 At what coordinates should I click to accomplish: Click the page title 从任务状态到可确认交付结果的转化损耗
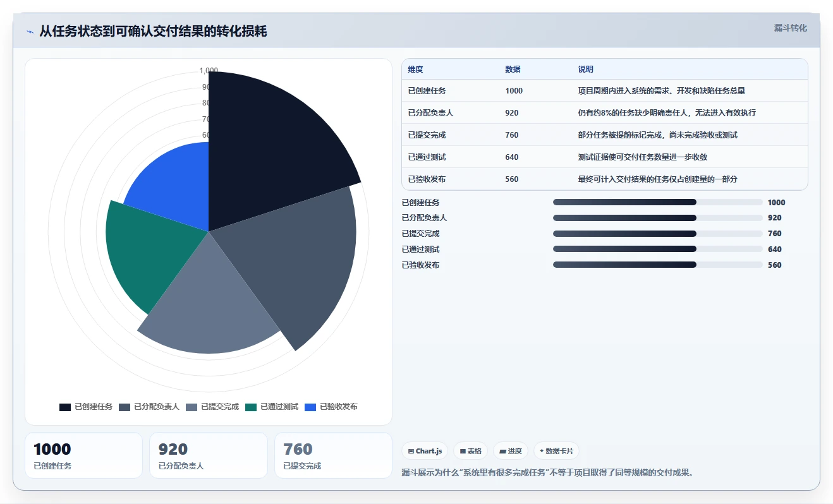point(153,32)
